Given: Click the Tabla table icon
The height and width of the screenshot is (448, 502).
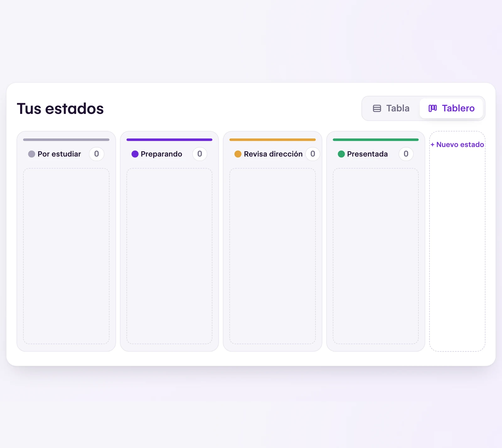Looking at the screenshot, I should 377,108.
